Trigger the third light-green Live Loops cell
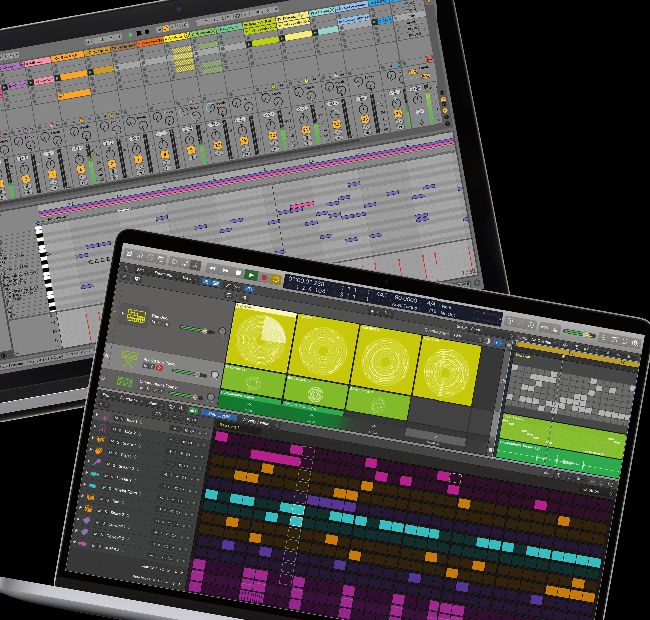 pyautogui.click(x=378, y=403)
